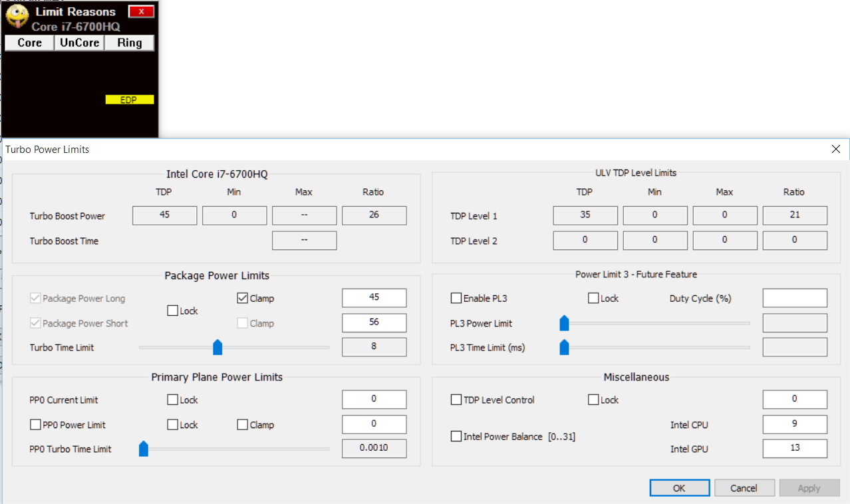Click the TDP Level 2 Ratio box
Viewport: 850px width, 504px height.
coord(795,240)
